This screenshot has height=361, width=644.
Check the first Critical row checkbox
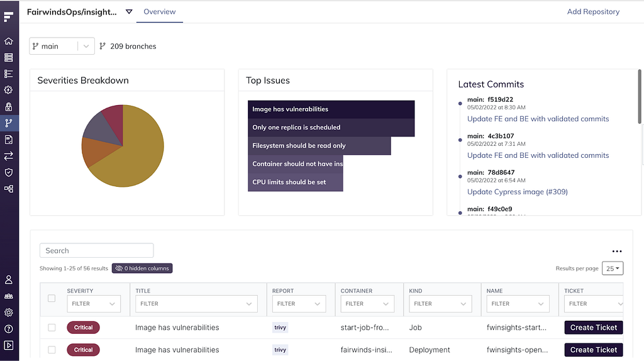coord(52,327)
